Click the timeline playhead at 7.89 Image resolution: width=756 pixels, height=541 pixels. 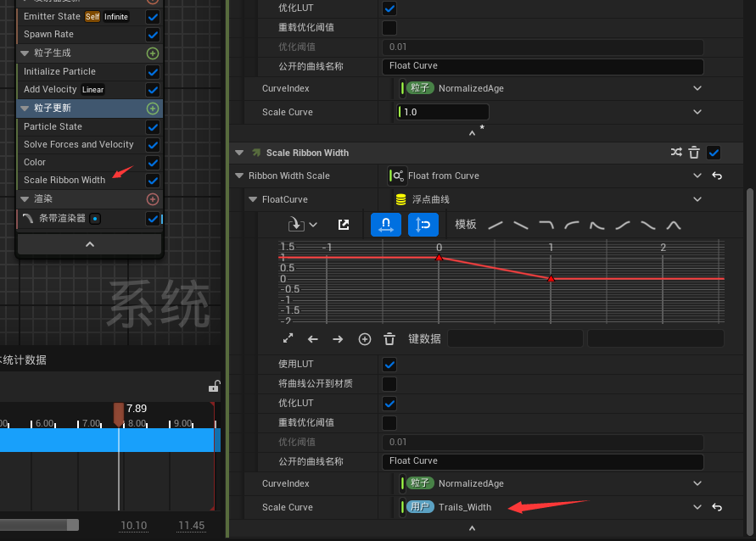point(119,415)
